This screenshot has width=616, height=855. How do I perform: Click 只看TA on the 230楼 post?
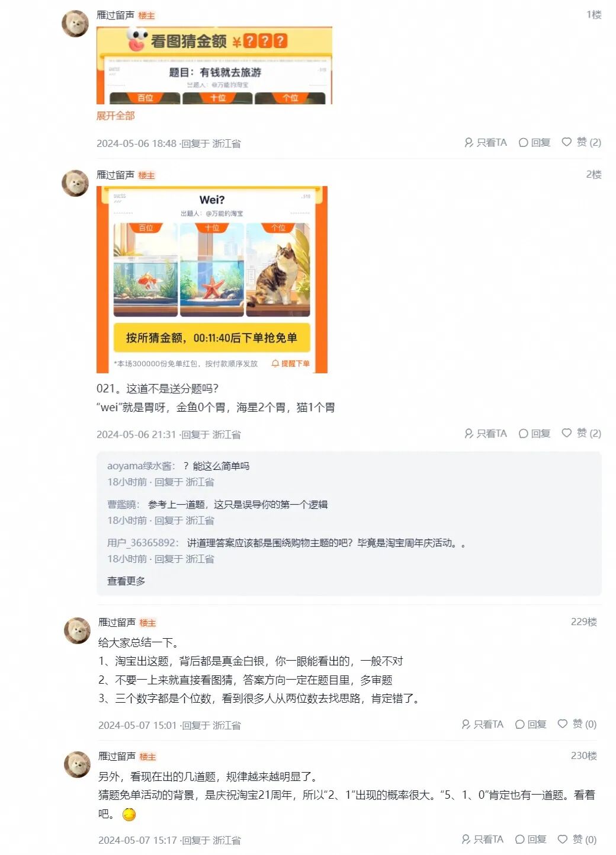482,839
